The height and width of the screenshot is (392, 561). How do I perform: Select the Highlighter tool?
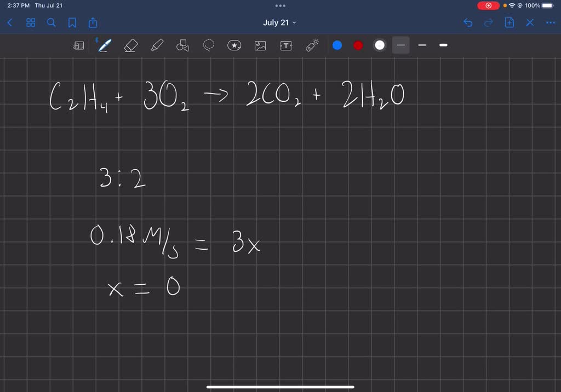pyautogui.click(x=156, y=45)
